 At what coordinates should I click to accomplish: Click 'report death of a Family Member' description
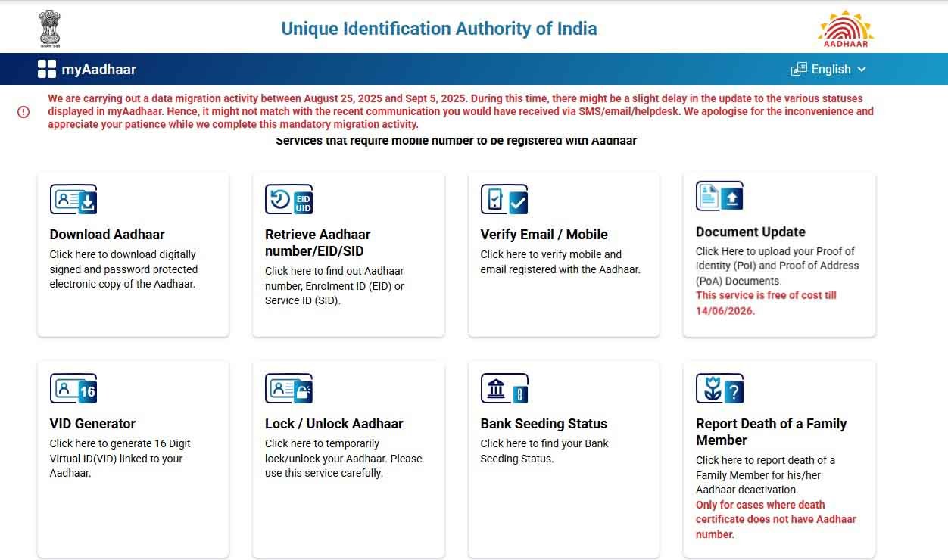[x=766, y=474]
